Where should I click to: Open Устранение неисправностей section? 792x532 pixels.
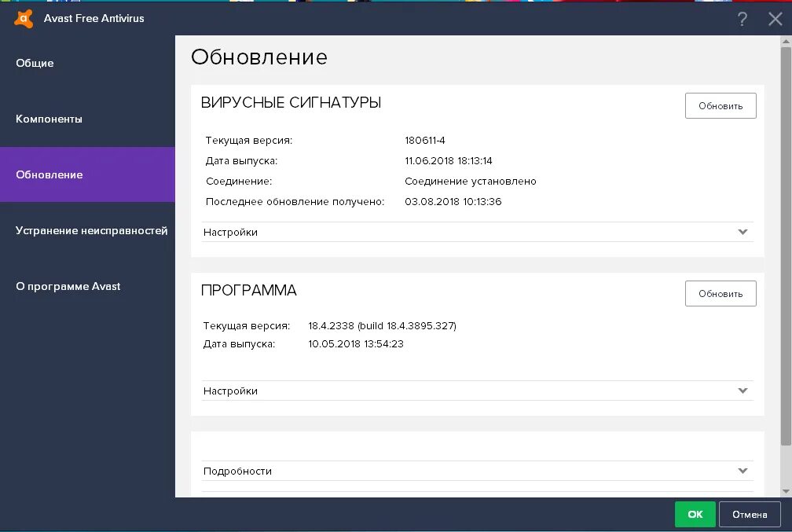(87, 230)
